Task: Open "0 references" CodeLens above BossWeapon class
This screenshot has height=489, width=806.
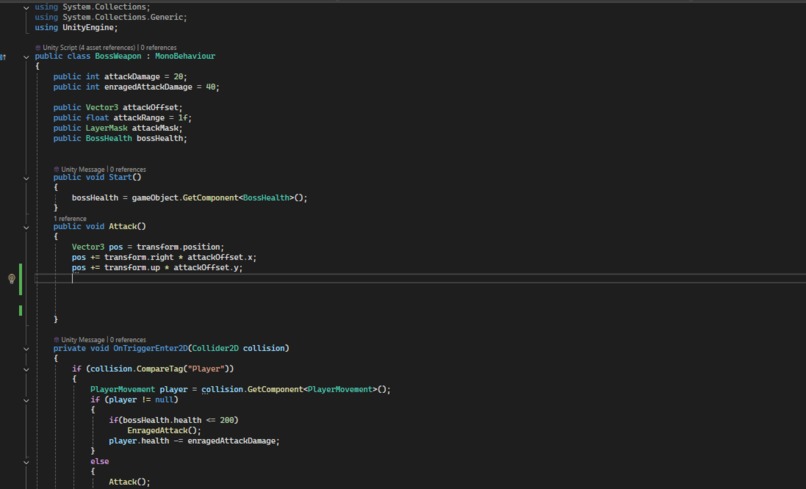Action: point(158,47)
